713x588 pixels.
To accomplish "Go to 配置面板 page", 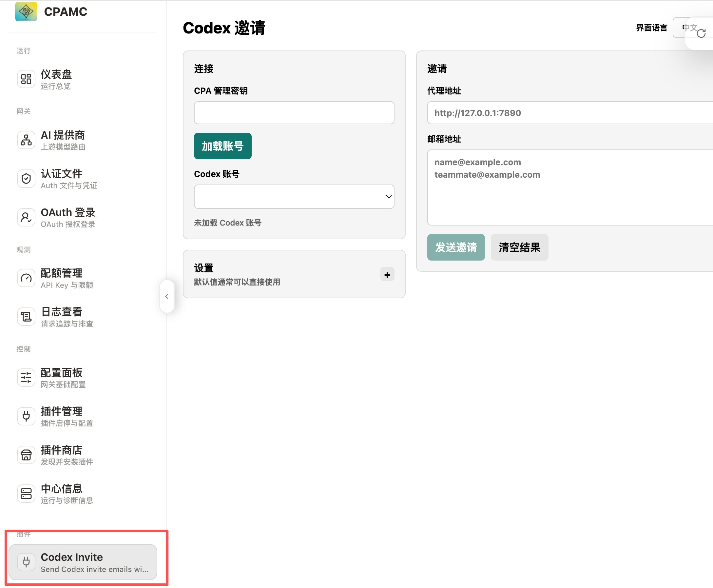I will coord(83,377).
